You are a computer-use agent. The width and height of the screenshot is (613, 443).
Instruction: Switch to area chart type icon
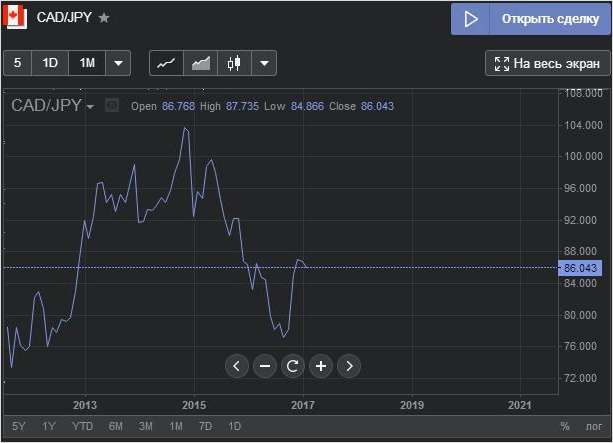tap(201, 63)
